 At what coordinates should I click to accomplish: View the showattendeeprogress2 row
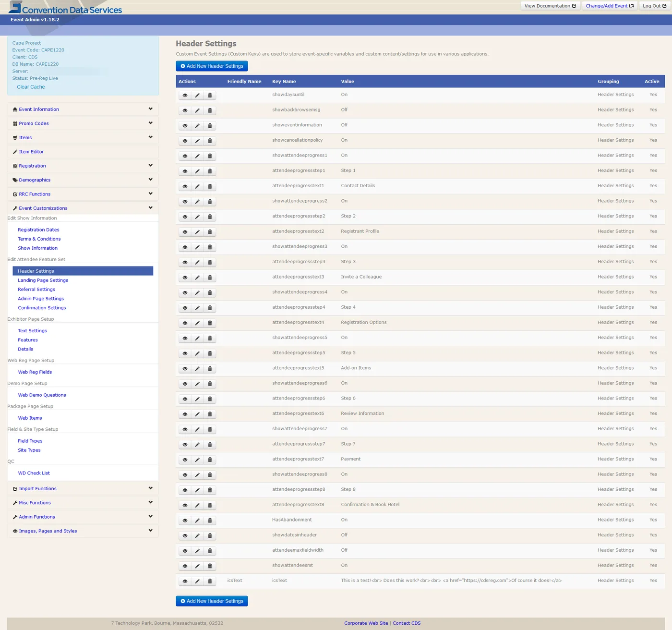point(185,202)
